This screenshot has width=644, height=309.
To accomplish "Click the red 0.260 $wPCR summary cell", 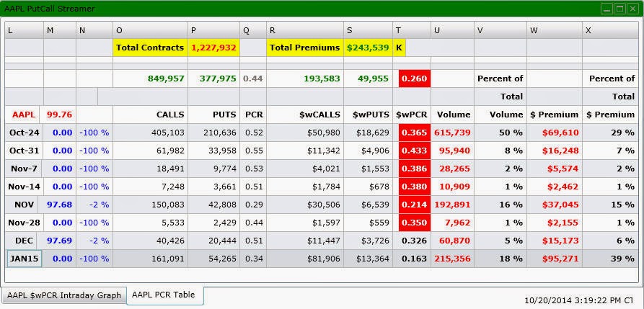I will point(415,79).
